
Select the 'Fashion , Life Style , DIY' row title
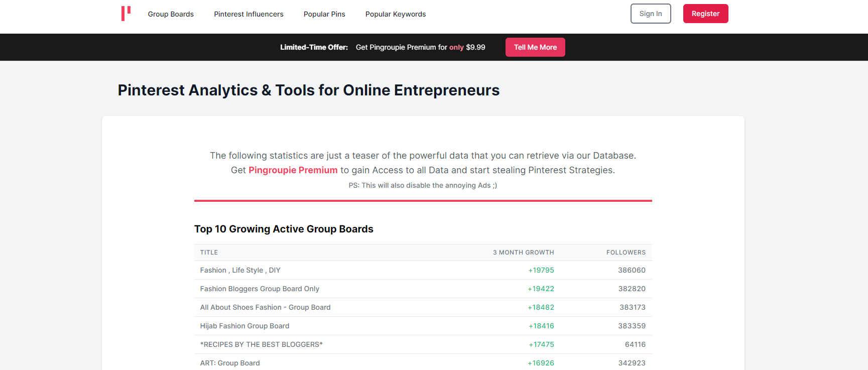[x=240, y=270]
